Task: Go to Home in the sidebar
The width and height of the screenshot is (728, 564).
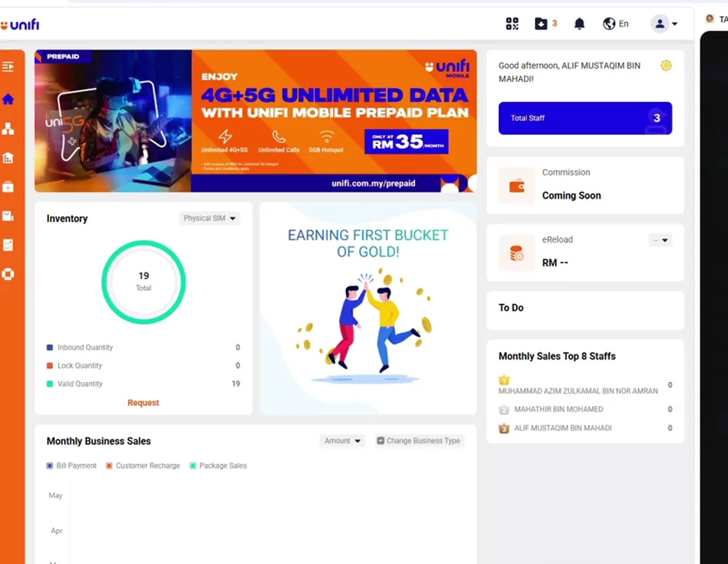Action: coord(8,99)
